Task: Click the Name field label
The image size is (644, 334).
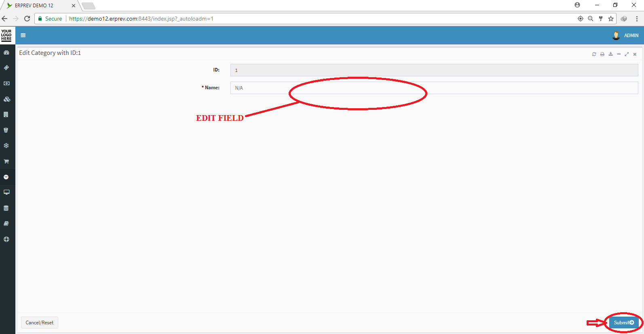Action: [211, 88]
